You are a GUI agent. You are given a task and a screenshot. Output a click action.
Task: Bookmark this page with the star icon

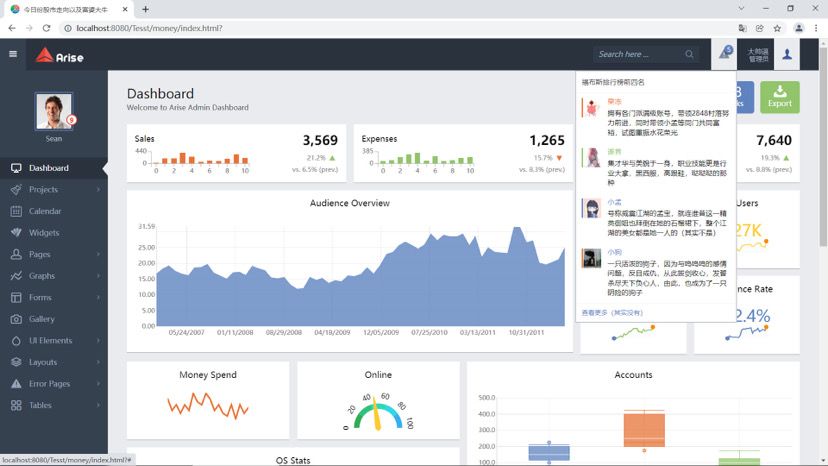click(777, 28)
